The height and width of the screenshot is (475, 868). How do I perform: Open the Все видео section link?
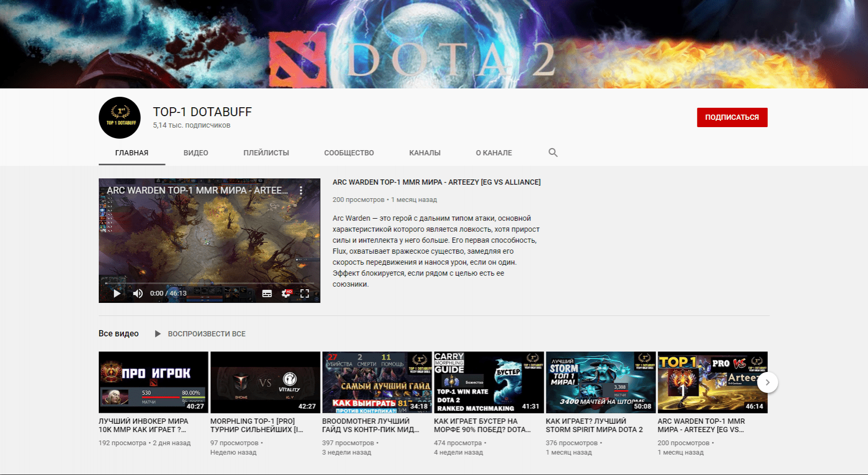119,334
